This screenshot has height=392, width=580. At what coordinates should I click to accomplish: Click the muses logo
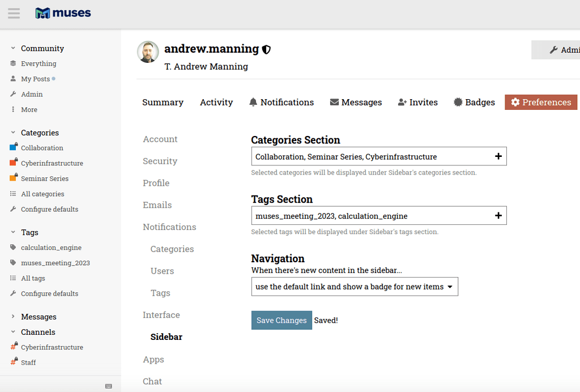point(63,13)
